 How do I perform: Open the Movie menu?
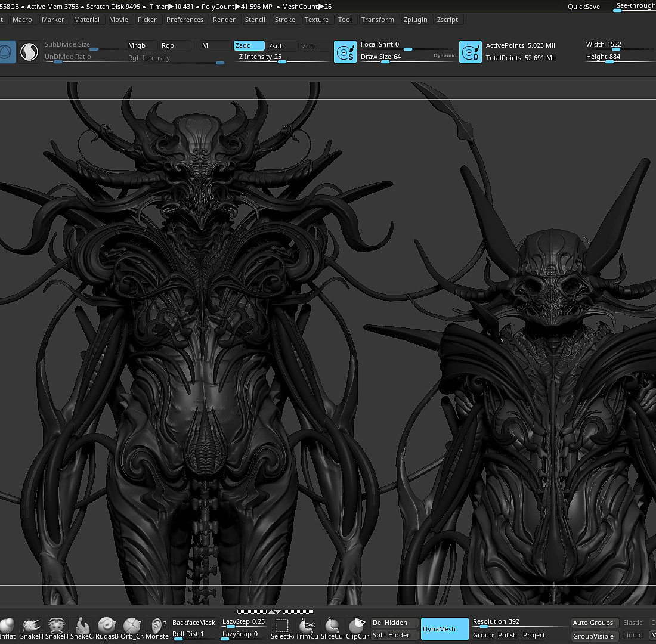coord(119,20)
